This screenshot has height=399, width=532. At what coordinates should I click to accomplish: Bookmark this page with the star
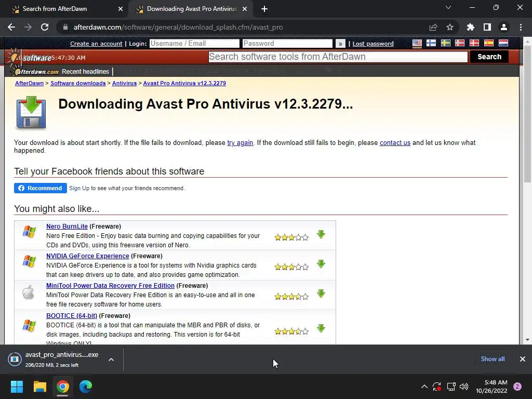tap(450, 27)
